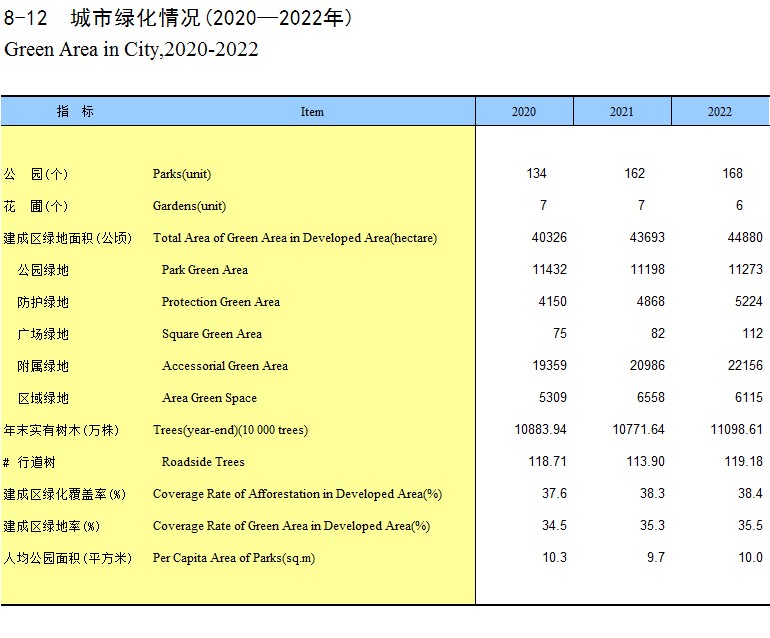Screen dimensions: 770x638
Task: Click the value 4868
Action: (651, 301)
